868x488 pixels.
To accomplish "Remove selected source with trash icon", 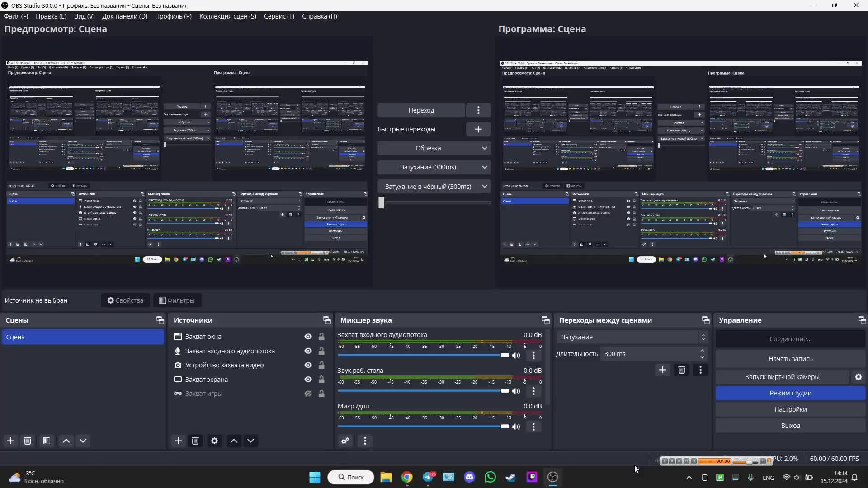I will 195,441.
